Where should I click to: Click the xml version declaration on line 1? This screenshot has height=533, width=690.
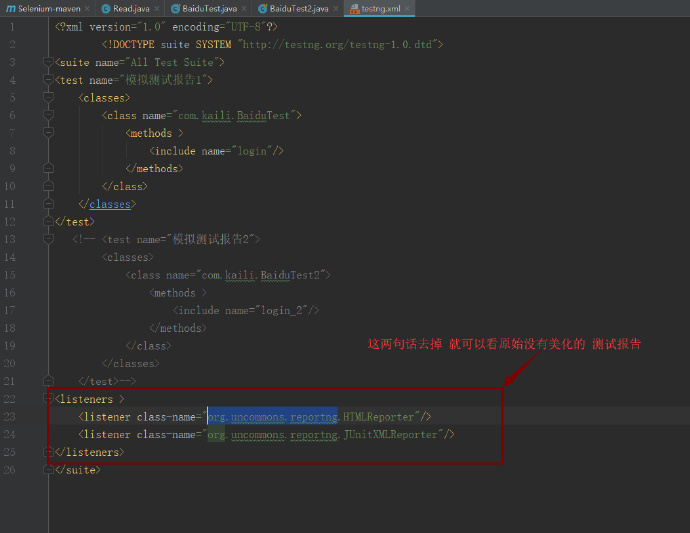coord(166,27)
